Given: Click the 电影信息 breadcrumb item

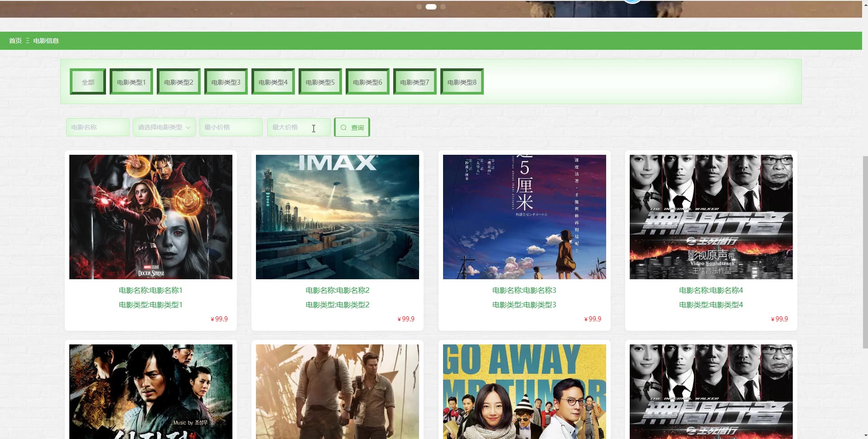Looking at the screenshot, I should tap(46, 41).
